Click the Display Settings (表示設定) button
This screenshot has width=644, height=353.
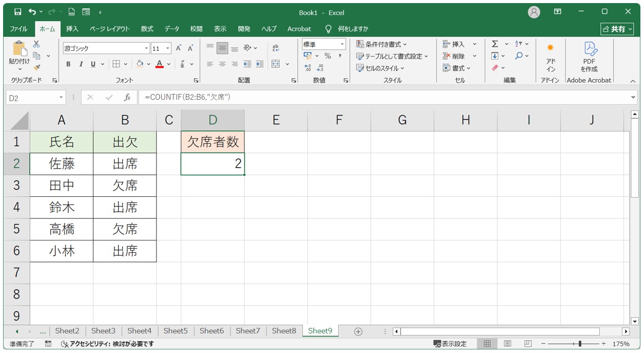pyautogui.click(x=450, y=344)
